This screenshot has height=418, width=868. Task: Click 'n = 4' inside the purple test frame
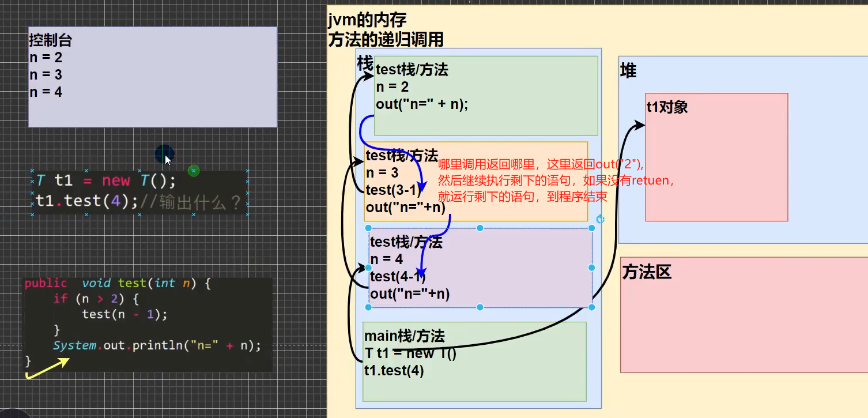click(387, 259)
